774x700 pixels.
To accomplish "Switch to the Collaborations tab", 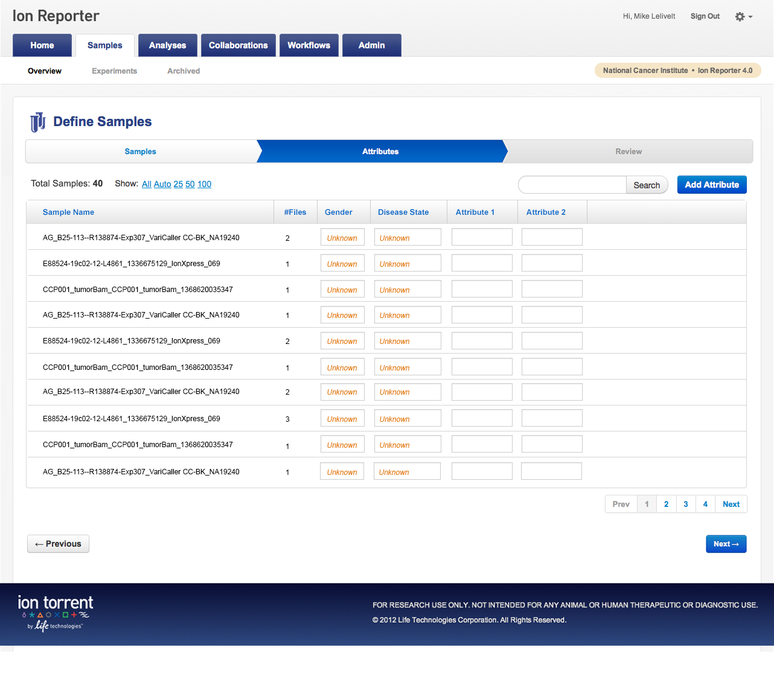I will point(238,45).
